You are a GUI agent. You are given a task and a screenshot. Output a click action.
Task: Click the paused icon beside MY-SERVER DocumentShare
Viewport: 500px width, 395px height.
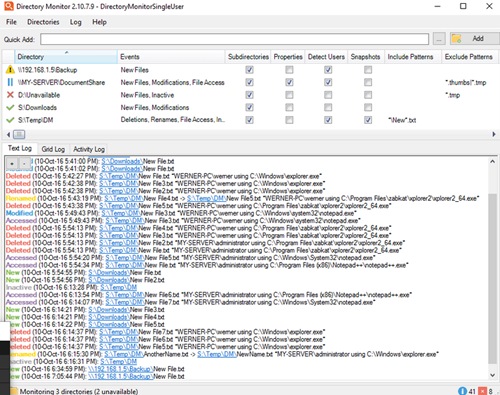point(10,82)
